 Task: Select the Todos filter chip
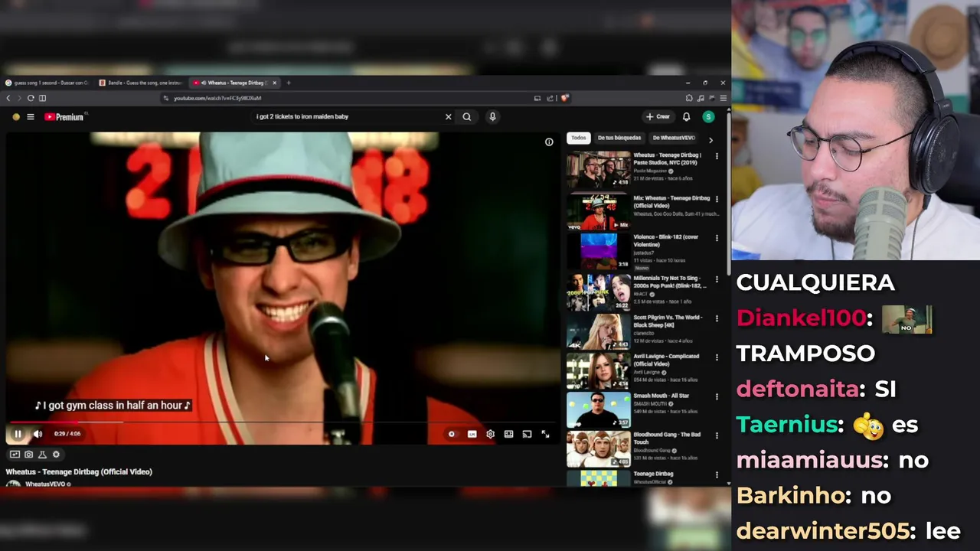pyautogui.click(x=579, y=139)
